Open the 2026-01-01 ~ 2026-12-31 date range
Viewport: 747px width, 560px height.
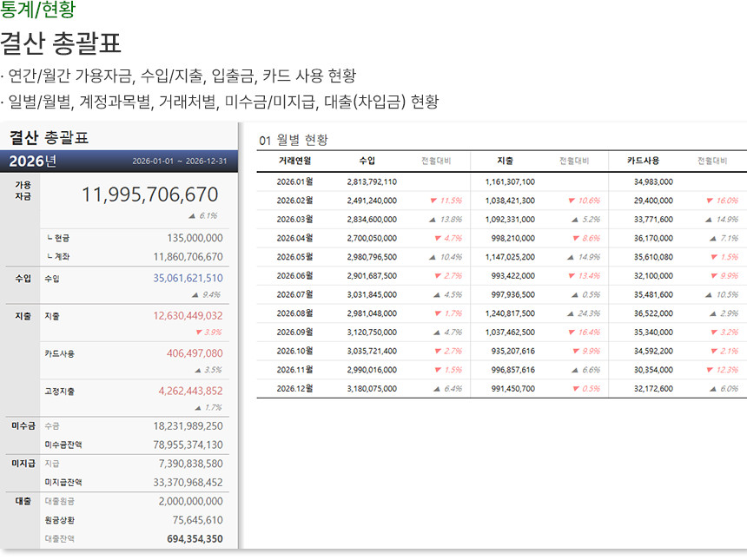point(180,162)
